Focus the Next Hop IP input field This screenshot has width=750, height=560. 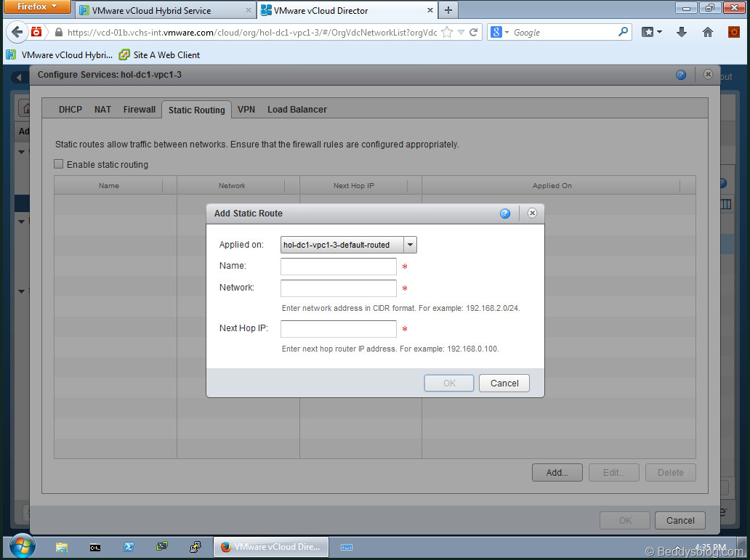click(x=339, y=329)
